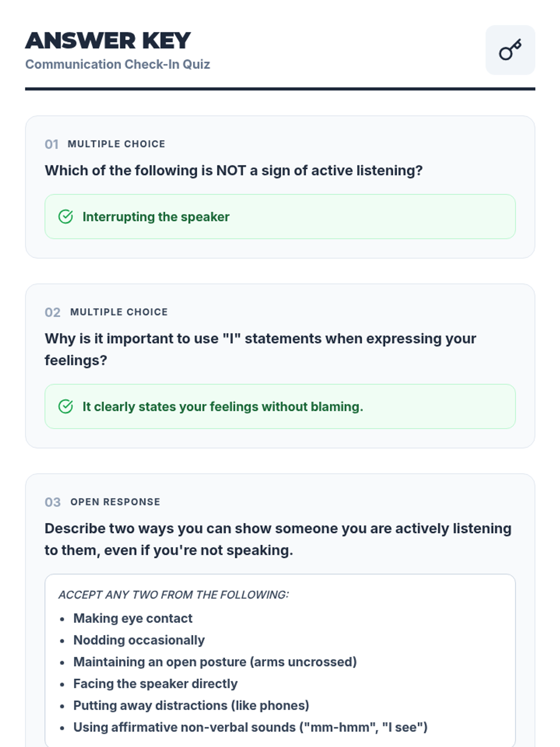560x747 pixels.
Task: Click the Making eye contact bullet
Action: click(133, 619)
